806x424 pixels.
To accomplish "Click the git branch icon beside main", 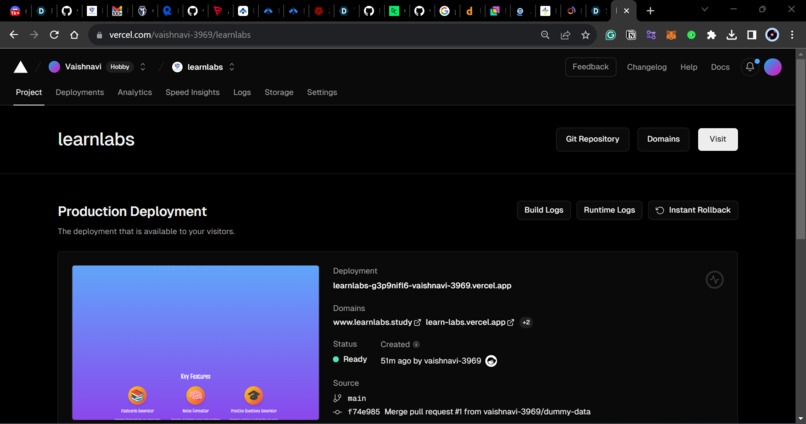I will (337, 398).
